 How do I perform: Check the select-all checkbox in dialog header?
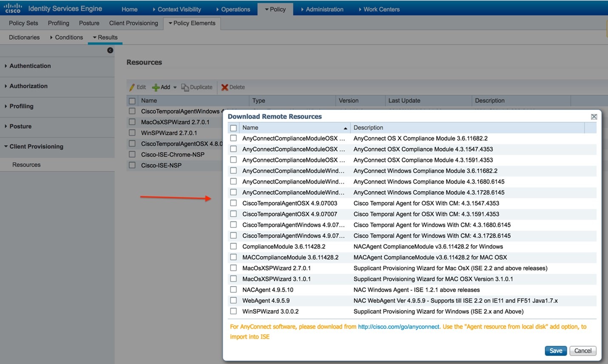point(233,128)
